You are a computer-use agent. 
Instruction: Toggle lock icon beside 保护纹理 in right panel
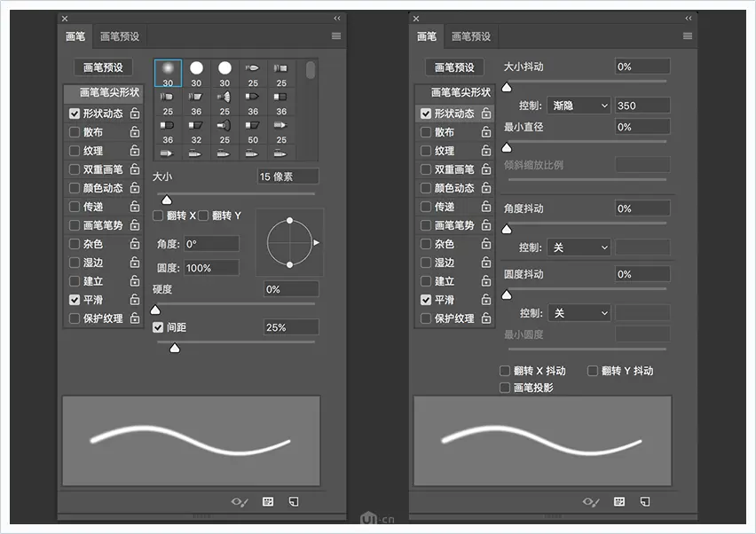[486, 318]
